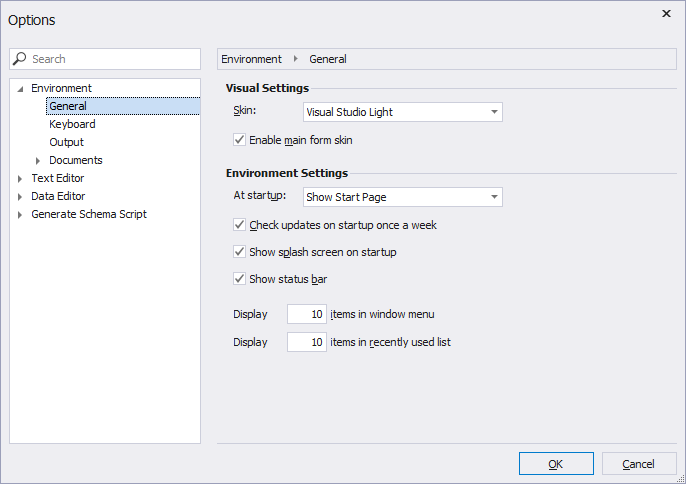Select Generate Schema Script category
Image resolution: width=689 pixels, height=488 pixels.
tap(89, 215)
